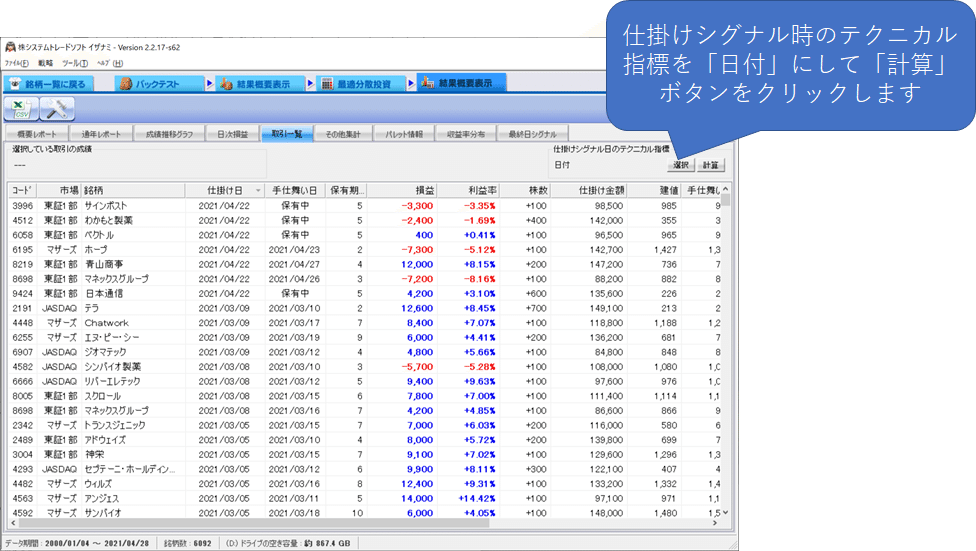Click the 銘柄数 : 6092 status bar entry
The height and width of the screenshot is (551, 976).
[187, 543]
